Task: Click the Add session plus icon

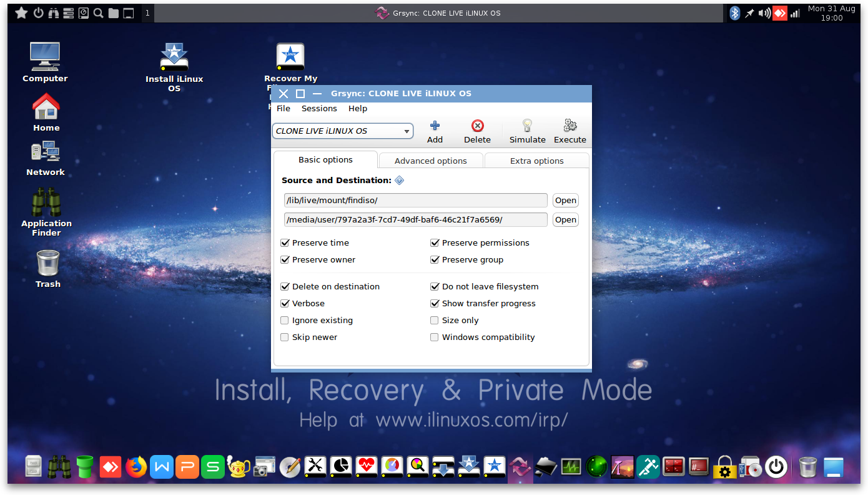Action: coord(435,126)
